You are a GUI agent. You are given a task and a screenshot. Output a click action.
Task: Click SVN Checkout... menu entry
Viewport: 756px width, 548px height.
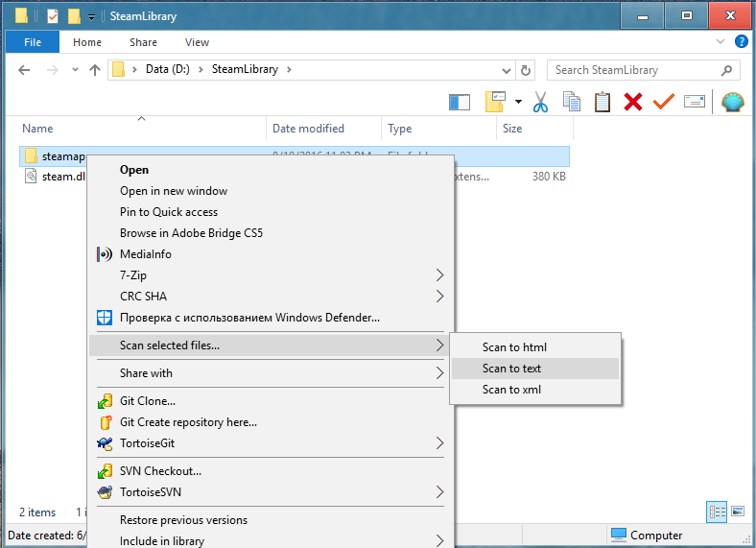[271, 471]
